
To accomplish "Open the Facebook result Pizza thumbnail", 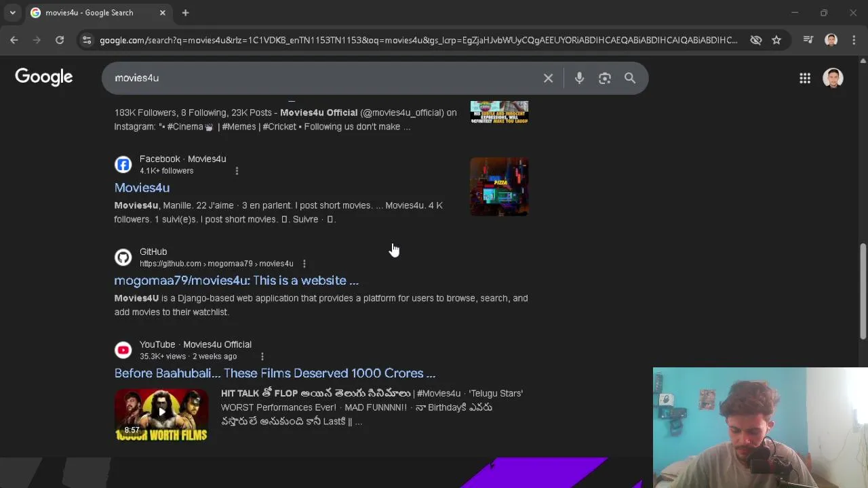I will tap(499, 187).
